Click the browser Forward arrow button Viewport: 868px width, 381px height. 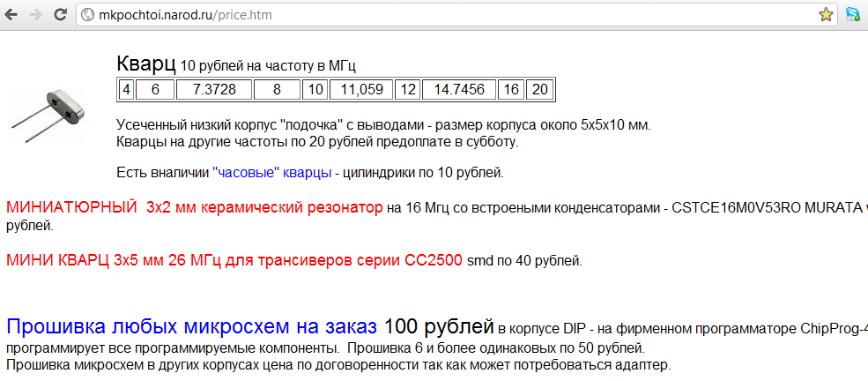click(36, 15)
